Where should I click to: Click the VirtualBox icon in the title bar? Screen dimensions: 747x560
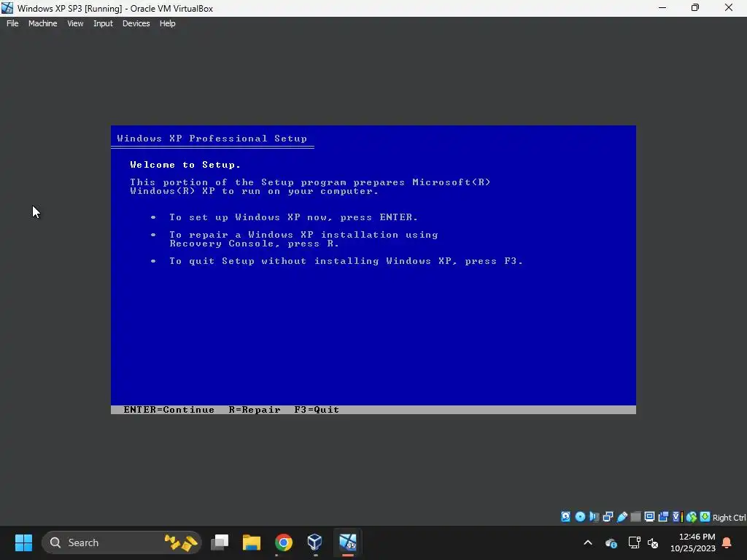[7, 8]
